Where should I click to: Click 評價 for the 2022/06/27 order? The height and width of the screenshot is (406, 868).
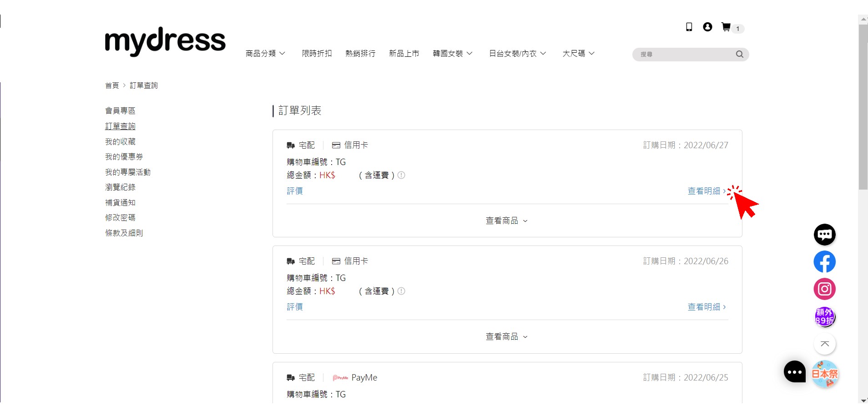295,191
